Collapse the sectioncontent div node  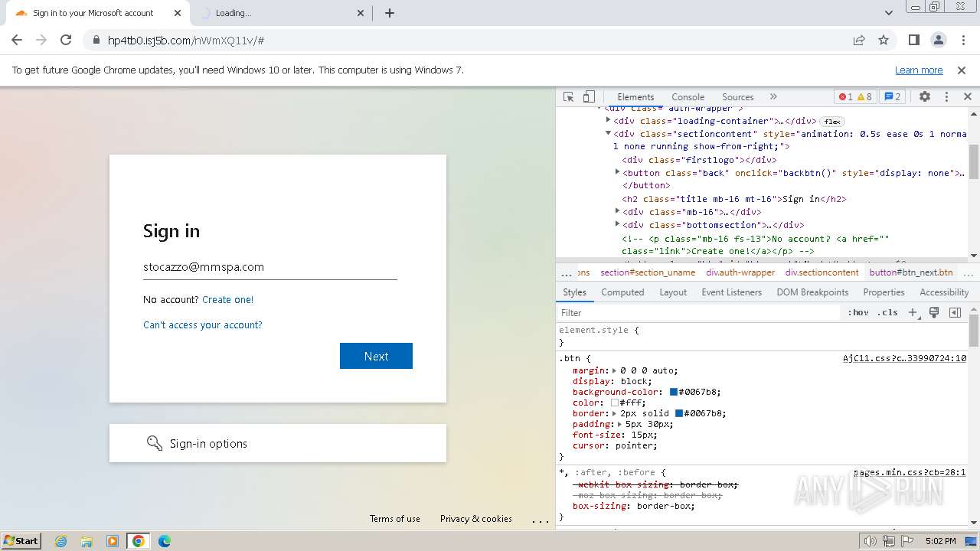tap(609, 133)
